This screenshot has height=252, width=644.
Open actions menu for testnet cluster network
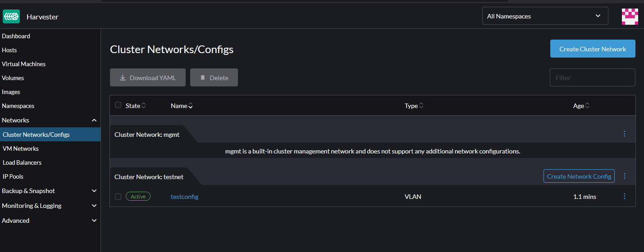click(625, 176)
